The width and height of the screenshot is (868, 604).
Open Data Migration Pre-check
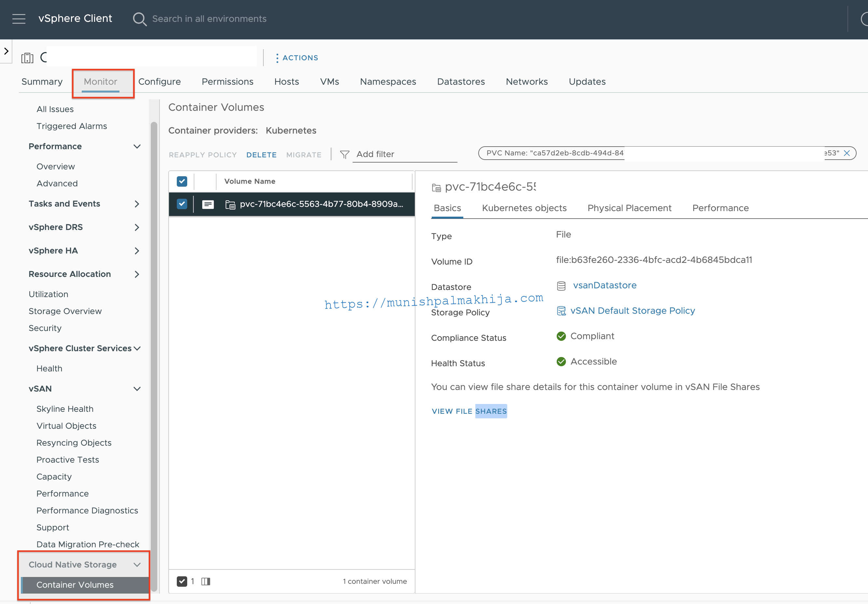(88, 545)
